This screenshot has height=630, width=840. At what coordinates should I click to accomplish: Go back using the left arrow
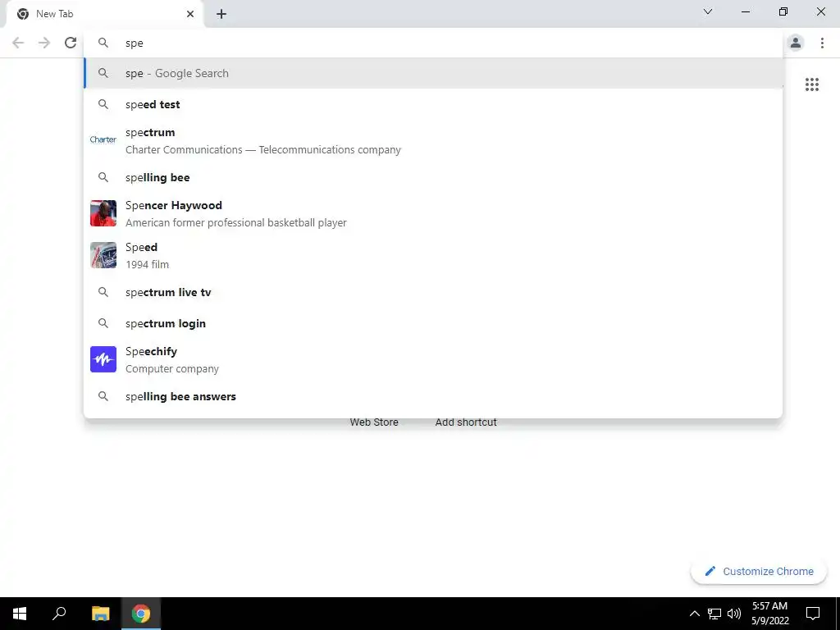tap(18, 43)
